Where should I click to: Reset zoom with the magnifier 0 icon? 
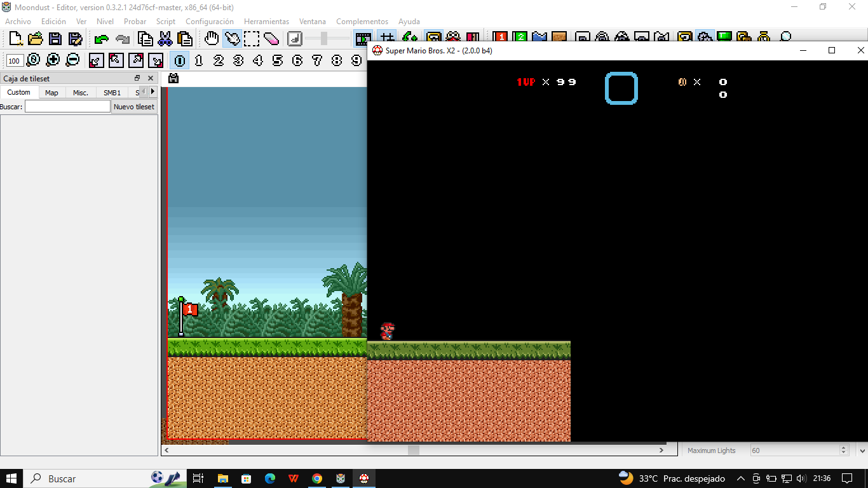coord(33,60)
